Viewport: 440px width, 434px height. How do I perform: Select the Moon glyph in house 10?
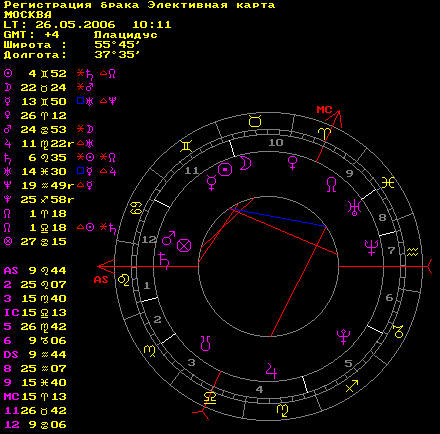tap(246, 163)
